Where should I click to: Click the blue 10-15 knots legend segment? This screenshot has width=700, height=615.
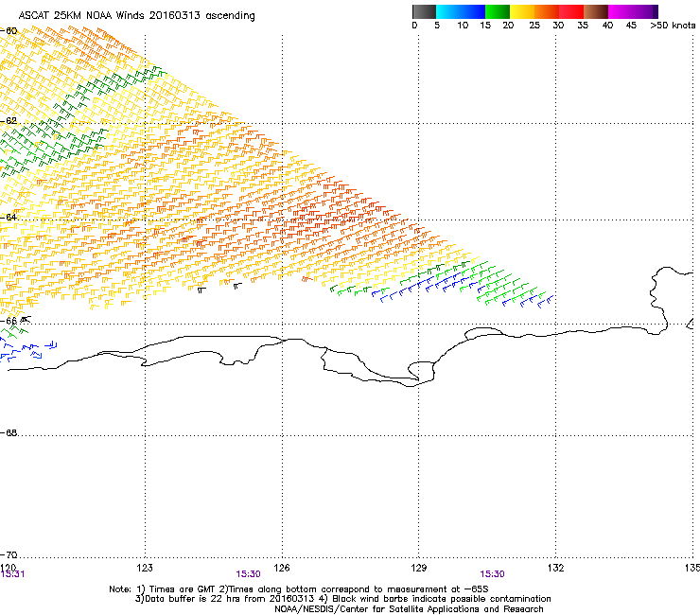(x=473, y=11)
